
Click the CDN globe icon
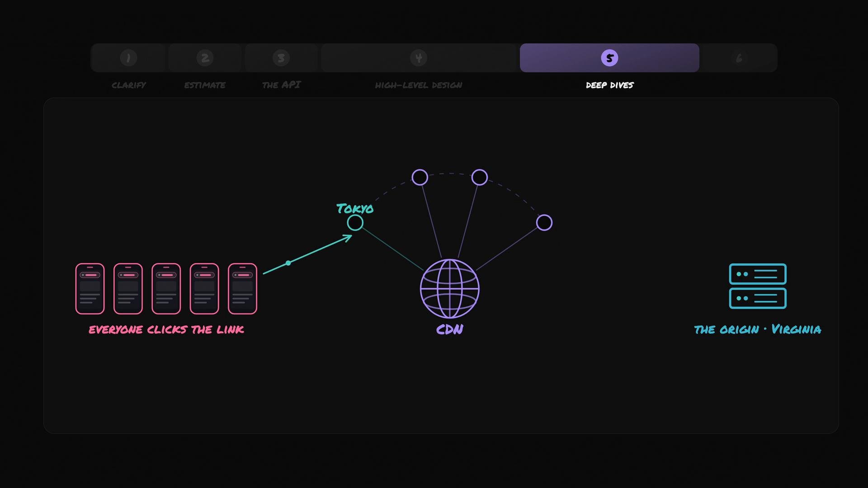point(450,289)
